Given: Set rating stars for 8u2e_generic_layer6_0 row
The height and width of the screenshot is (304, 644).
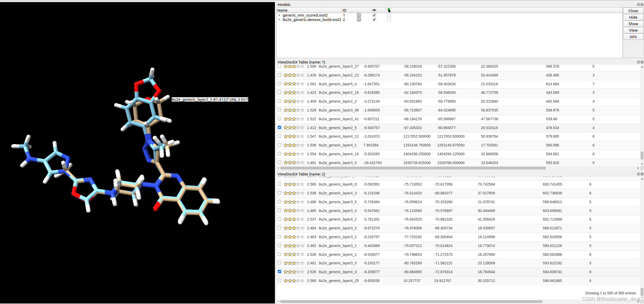Looking at the screenshot, I should [x=294, y=184].
